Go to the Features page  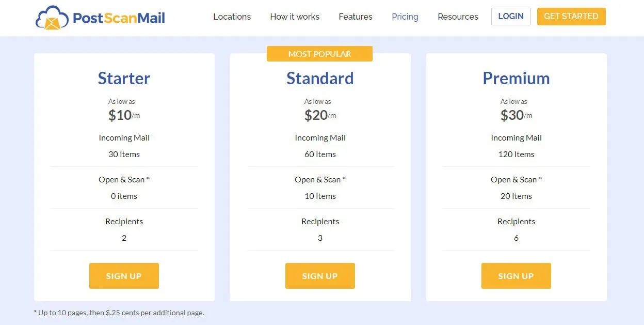[x=356, y=17]
